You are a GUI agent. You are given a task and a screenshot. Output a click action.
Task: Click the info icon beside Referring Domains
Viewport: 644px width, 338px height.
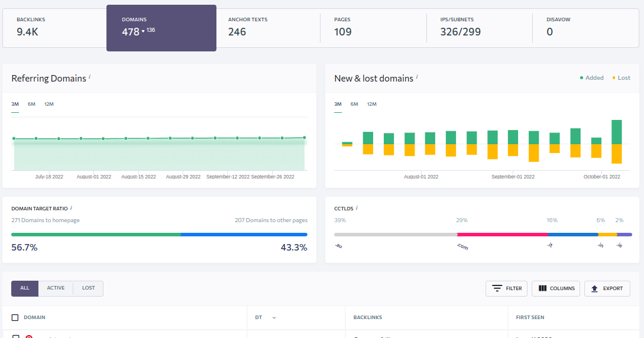(x=90, y=77)
